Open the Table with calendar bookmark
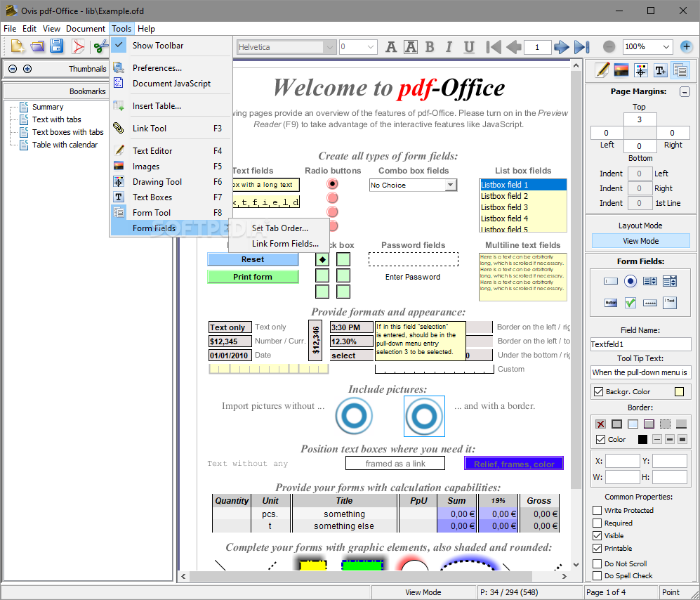 (x=65, y=145)
